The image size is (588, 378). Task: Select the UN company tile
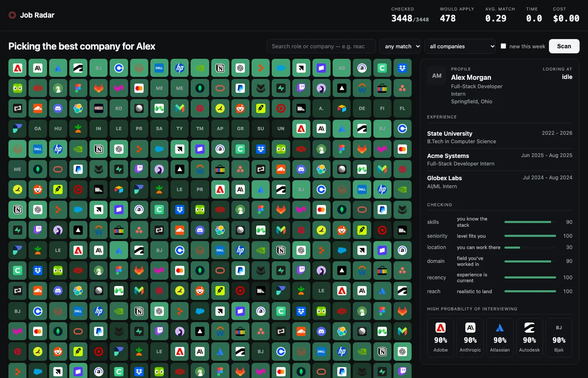click(281, 129)
